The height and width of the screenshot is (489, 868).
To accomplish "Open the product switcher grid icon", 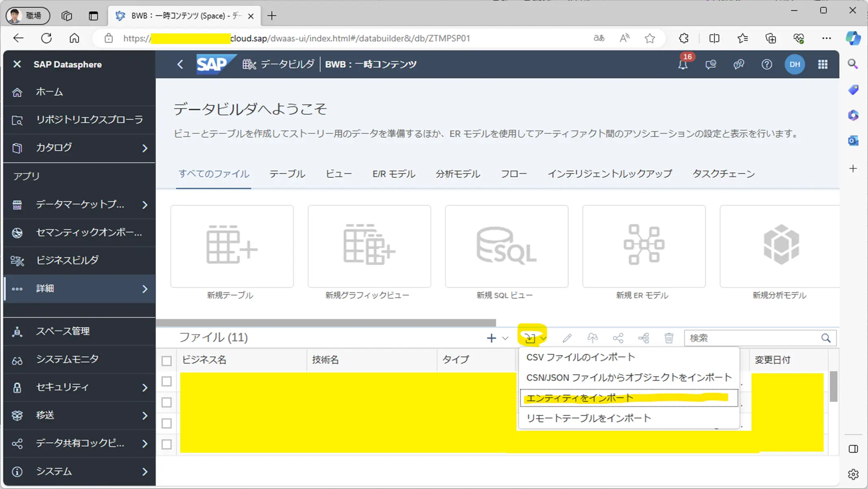I will coord(823,64).
